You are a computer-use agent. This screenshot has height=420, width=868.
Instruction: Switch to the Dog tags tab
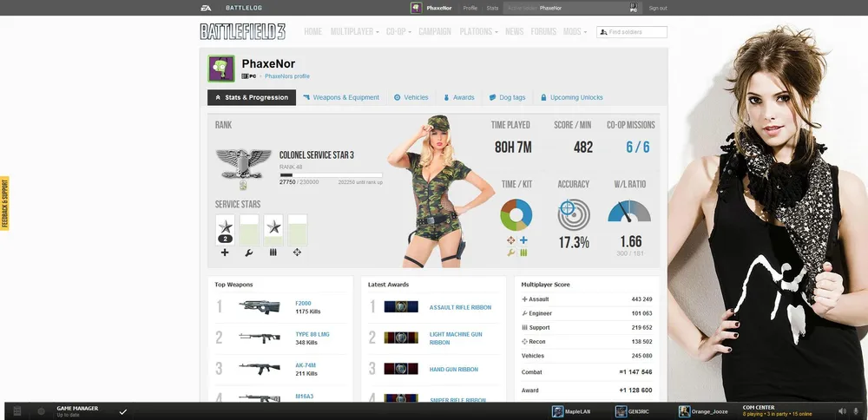507,97
